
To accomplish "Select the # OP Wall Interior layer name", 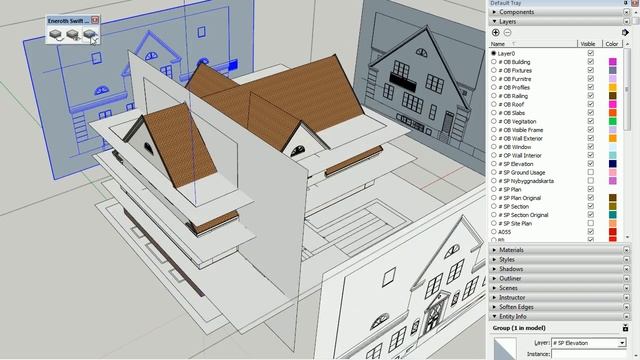I will [520, 156].
